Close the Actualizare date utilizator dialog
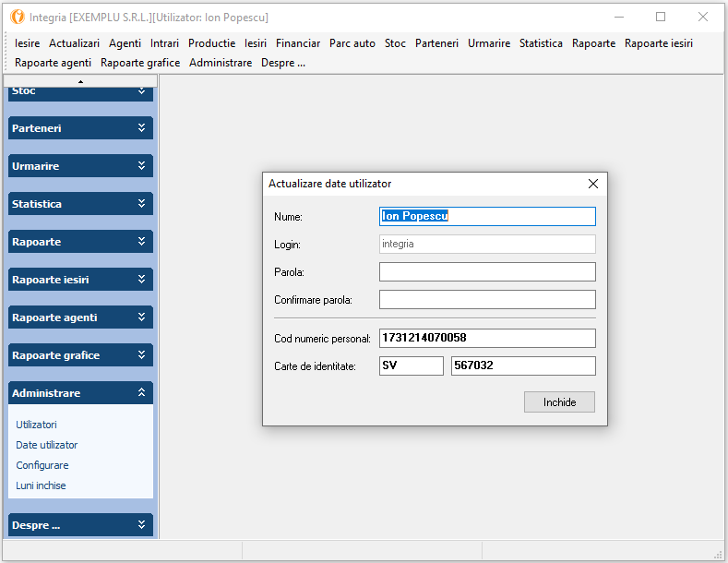The height and width of the screenshot is (563, 728). click(593, 184)
